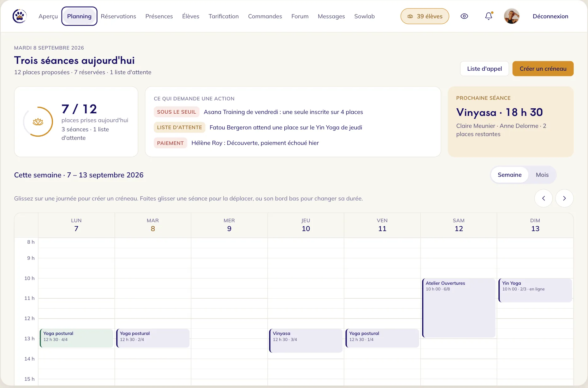Click the lotus icon in occupancy ring

[x=38, y=122]
